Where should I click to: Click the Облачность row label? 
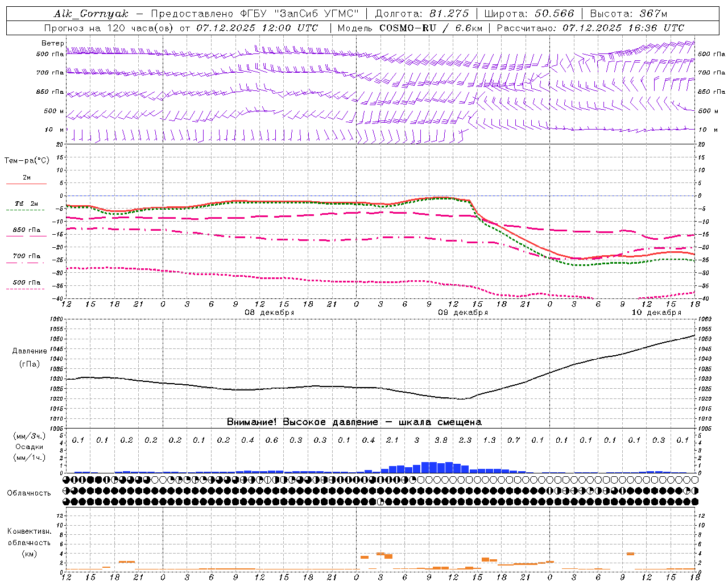[x=29, y=493]
